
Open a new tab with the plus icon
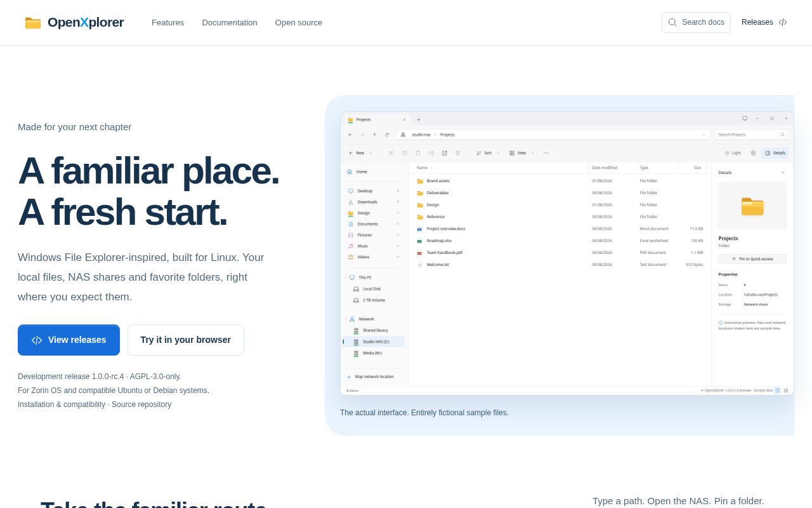[419, 119]
